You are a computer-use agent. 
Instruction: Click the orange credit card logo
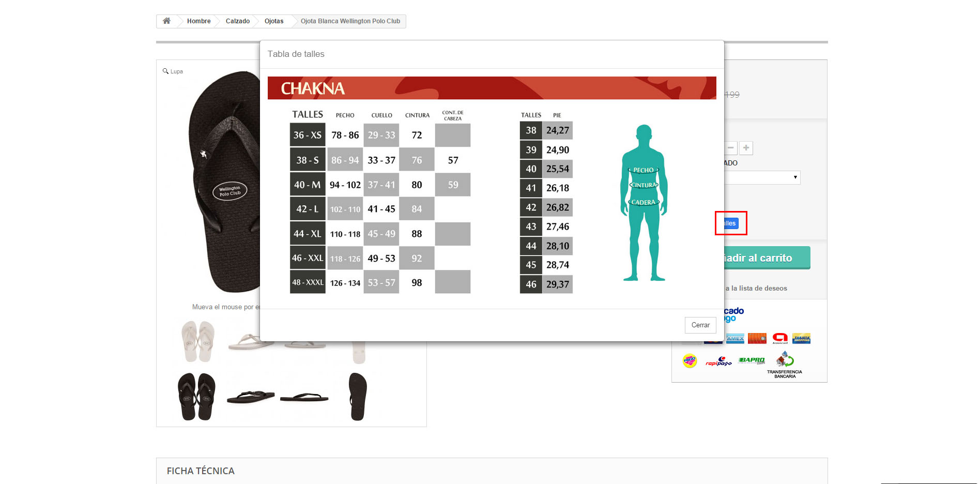[x=757, y=339]
